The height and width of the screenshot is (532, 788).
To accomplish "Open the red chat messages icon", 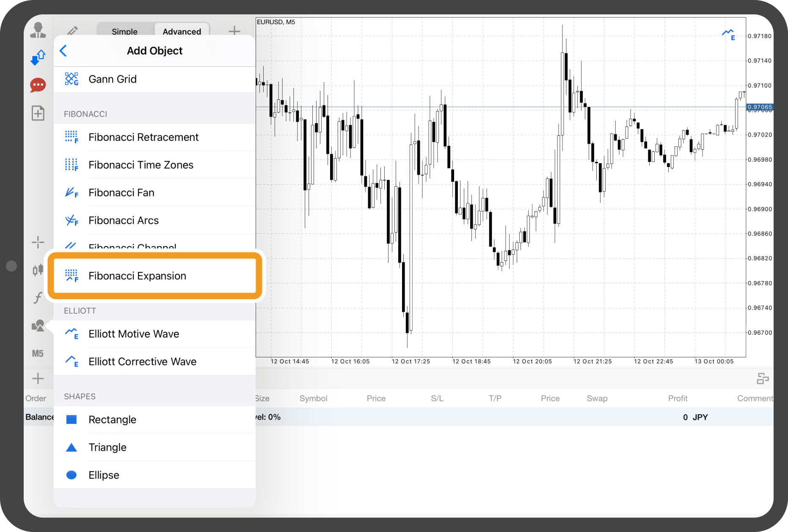I will [38, 85].
